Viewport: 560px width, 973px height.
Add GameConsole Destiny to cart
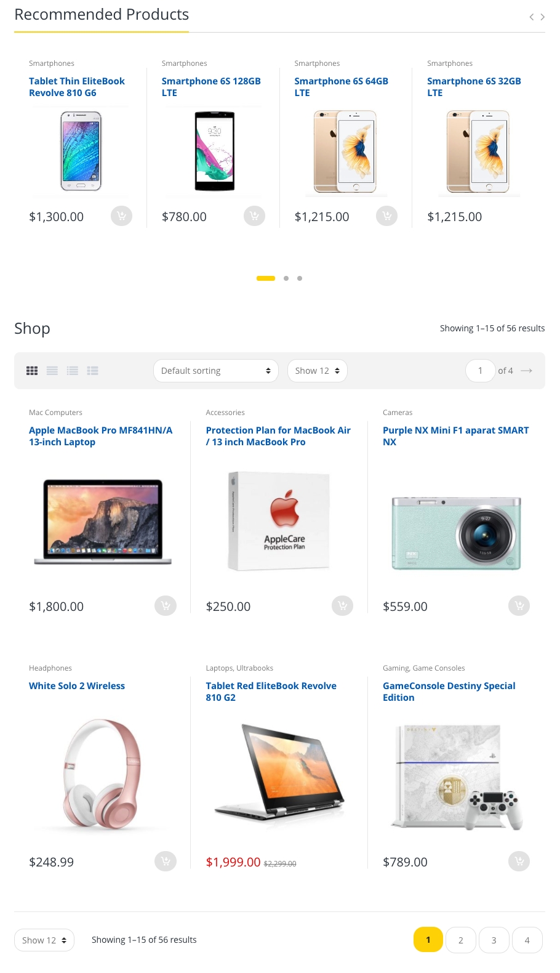519,861
